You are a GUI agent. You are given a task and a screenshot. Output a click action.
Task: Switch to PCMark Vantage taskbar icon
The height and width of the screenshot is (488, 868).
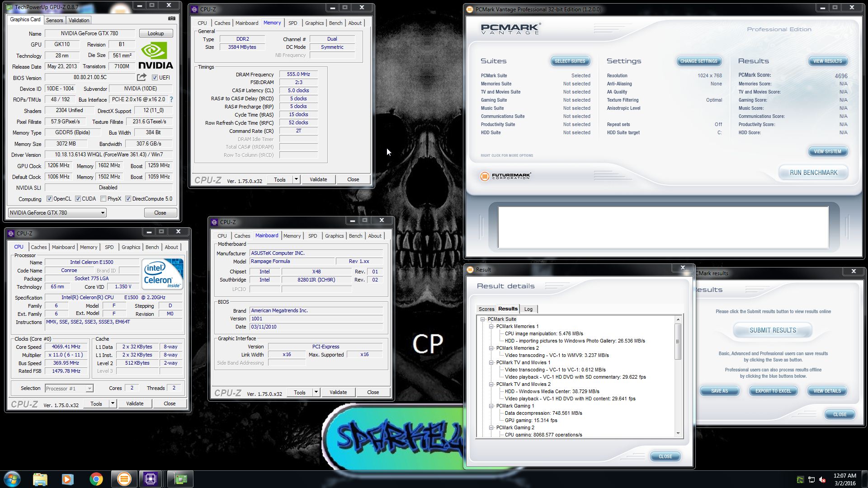[124, 479]
